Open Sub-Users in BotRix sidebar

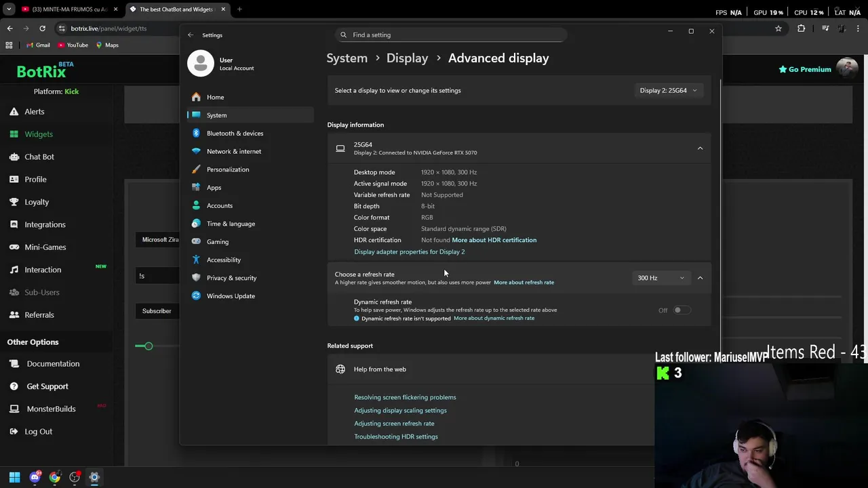coord(41,292)
